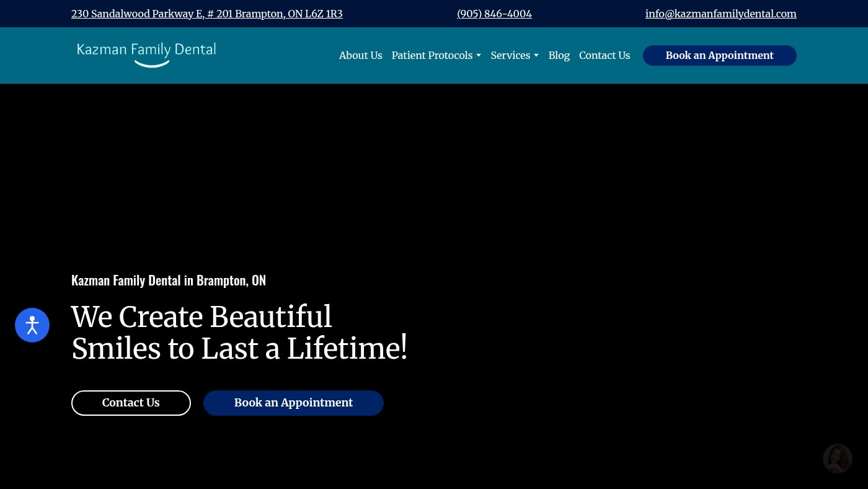Open Contact Us in navigation bar
Viewport: 868px width, 489px height.
tap(604, 55)
